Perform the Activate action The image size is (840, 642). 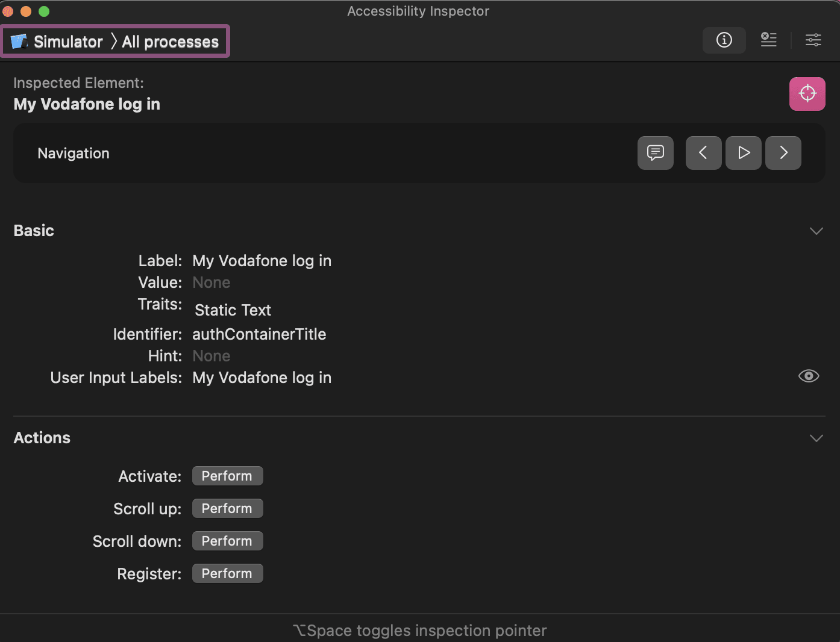227,476
